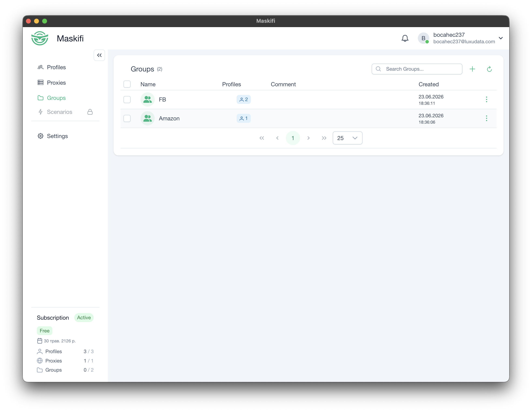Sort by the Created column header
Image resolution: width=532 pixels, height=412 pixels.
click(x=429, y=84)
